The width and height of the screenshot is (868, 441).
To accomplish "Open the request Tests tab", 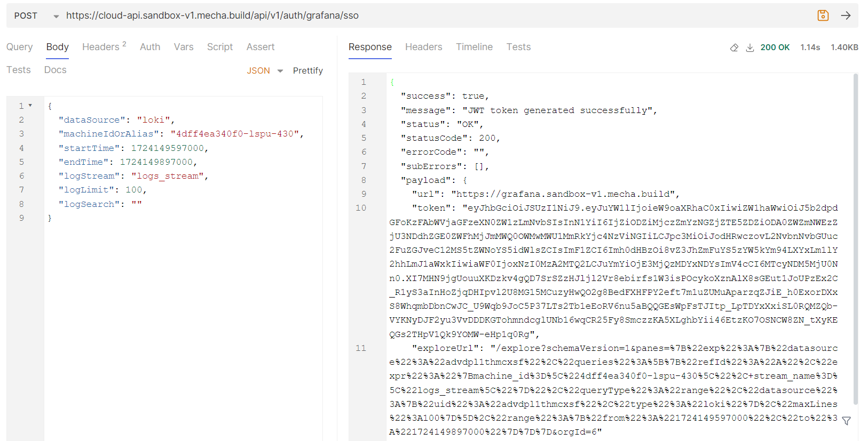I will [x=19, y=70].
